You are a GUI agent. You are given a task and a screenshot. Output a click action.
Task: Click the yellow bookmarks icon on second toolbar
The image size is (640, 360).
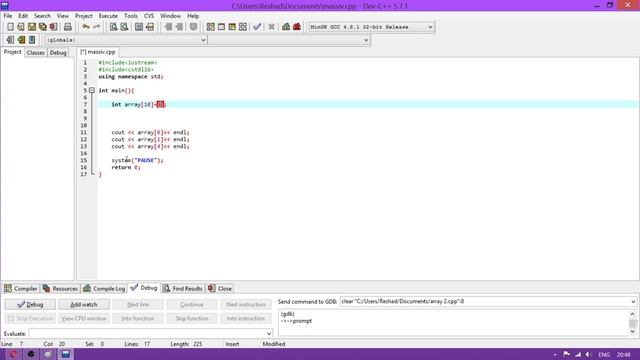[21, 40]
